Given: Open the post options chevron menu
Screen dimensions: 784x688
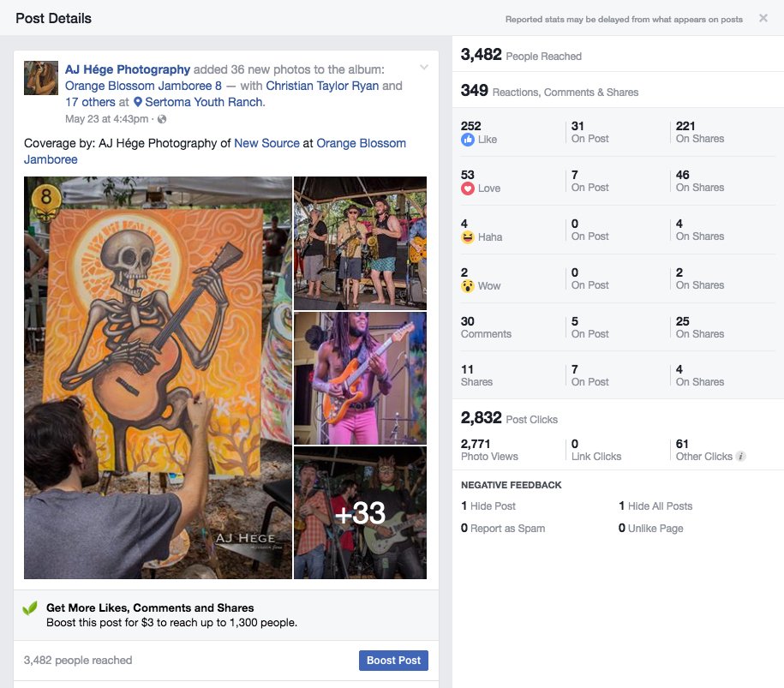Looking at the screenshot, I should click(423, 67).
